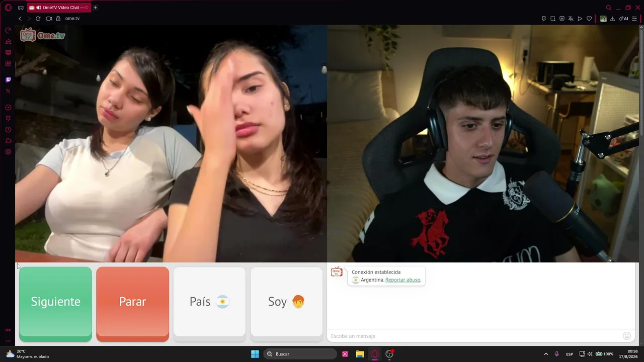The width and height of the screenshot is (644, 362).
Task: Click Siguiente to find next partner
Action: (55, 304)
